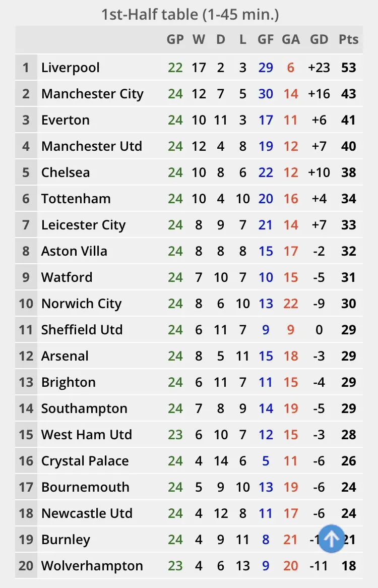The image size is (378, 588).
Task: Sort standings by GA header
Action: (291, 40)
